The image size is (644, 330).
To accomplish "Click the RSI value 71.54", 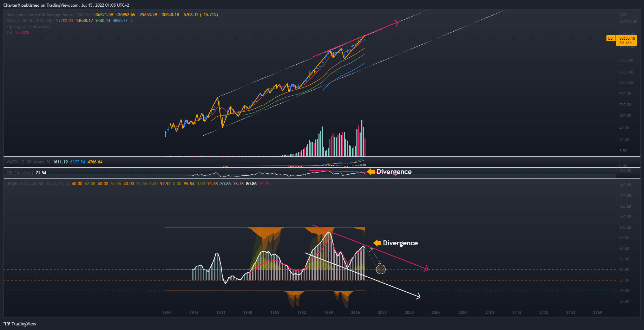I will click(41, 173).
